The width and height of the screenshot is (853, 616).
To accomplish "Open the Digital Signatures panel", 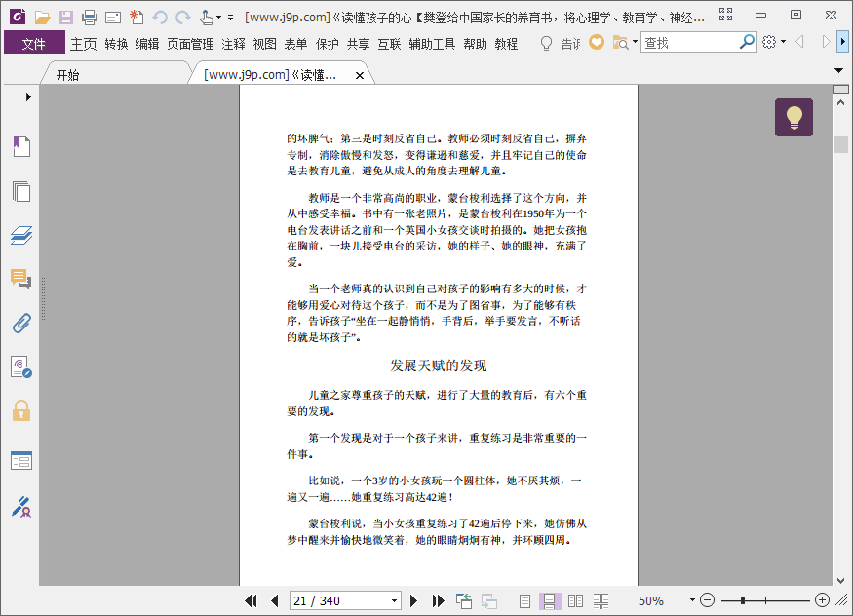I will (x=21, y=367).
